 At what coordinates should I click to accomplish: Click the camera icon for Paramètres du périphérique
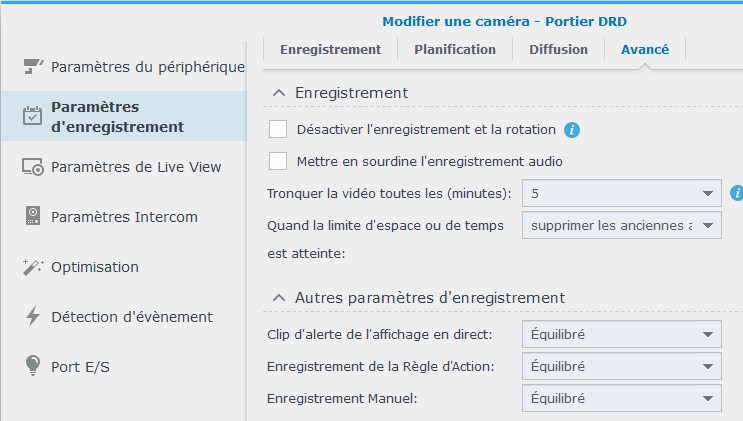pyautogui.click(x=33, y=66)
